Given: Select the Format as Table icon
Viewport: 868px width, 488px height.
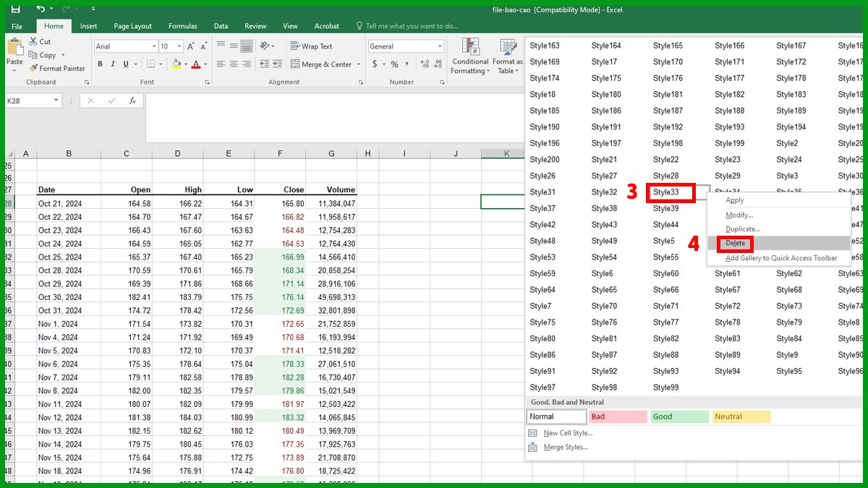Looking at the screenshot, I should point(508,58).
